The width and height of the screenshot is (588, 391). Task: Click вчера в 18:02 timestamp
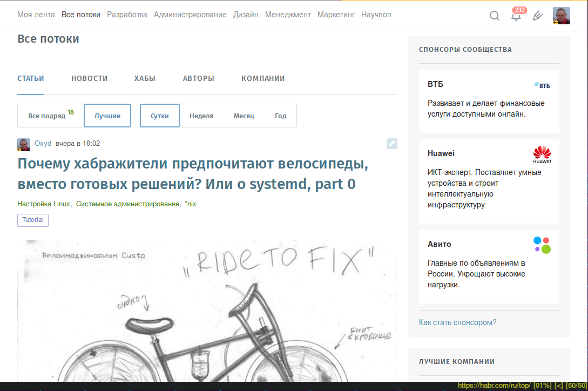coord(78,143)
